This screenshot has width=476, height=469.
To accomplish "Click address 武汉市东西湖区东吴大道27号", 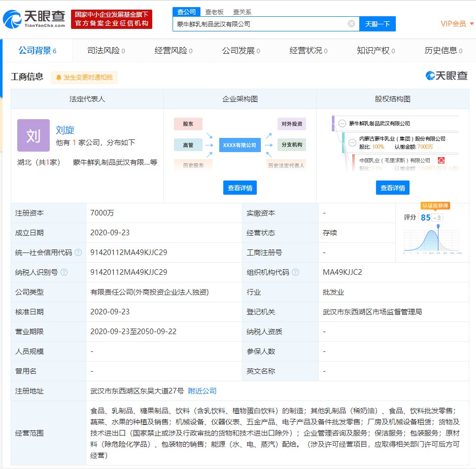I will pyautogui.click(x=137, y=391).
